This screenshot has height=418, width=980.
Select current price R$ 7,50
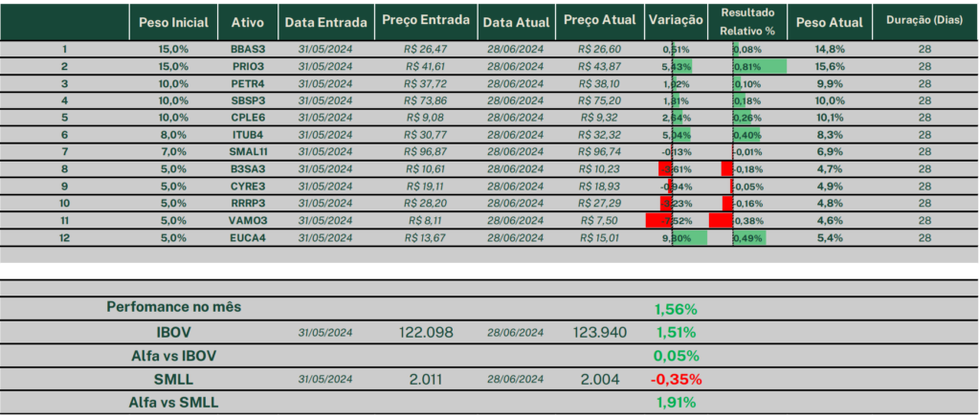point(599,221)
